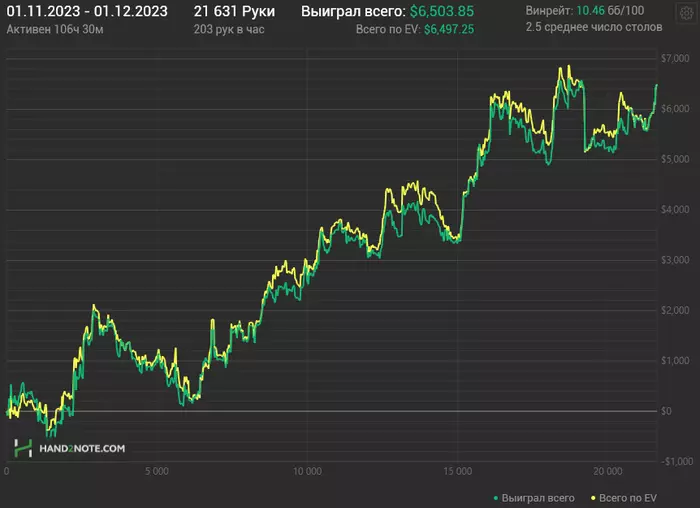Toggle the 'Выиграл всего' legend series
The height and width of the screenshot is (508, 700).
click(534, 498)
